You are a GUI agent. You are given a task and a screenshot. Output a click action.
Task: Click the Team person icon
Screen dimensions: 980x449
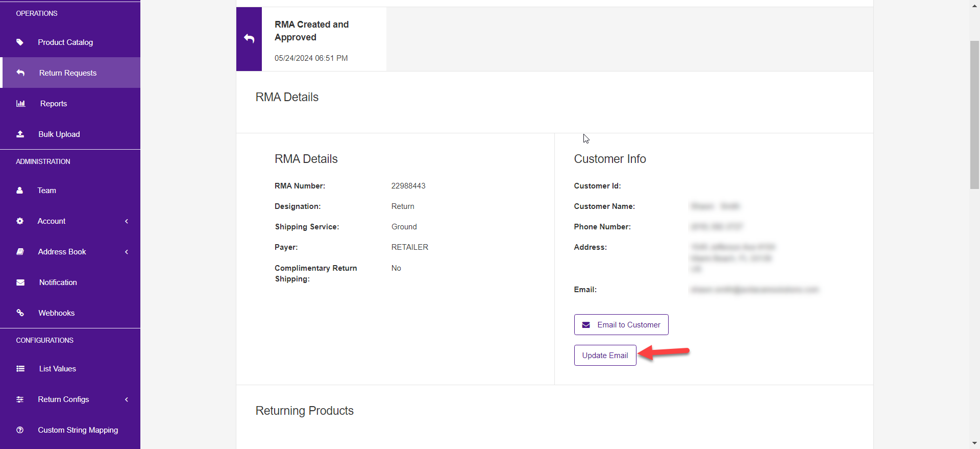[x=19, y=191]
